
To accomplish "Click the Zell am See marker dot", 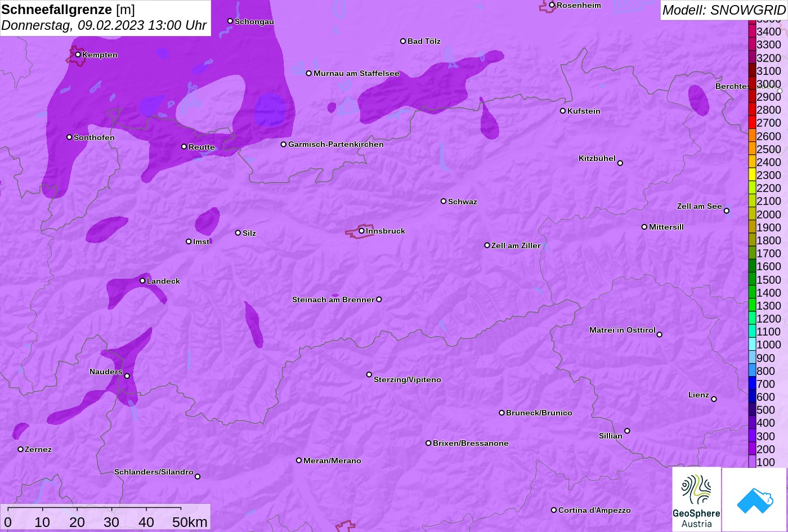I will coord(727,211).
